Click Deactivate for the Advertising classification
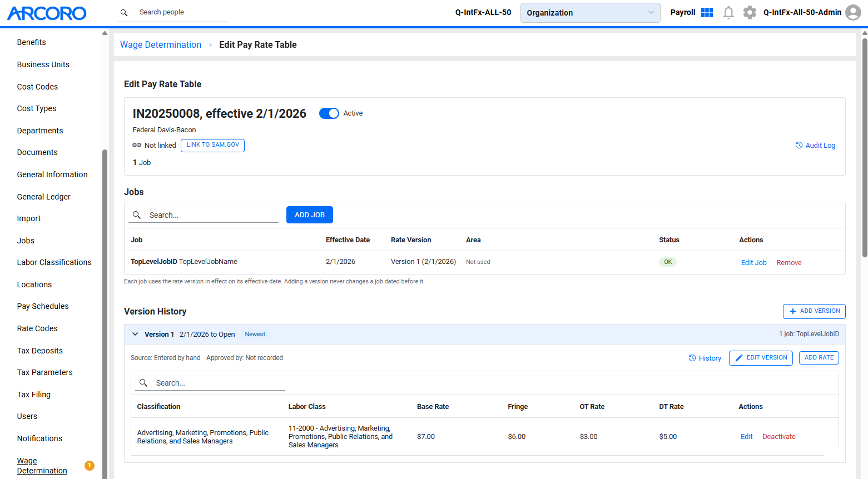Image resolution: width=868 pixels, height=479 pixels. [x=778, y=437]
